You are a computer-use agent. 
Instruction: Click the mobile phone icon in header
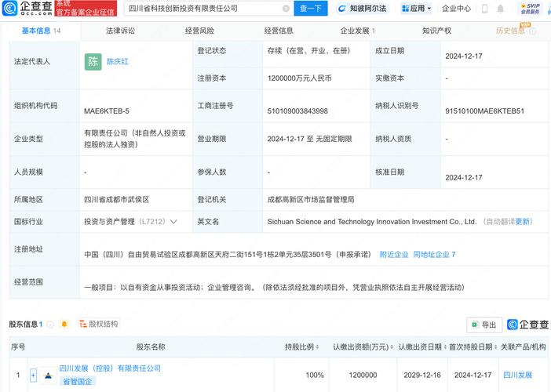tap(484, 9)
